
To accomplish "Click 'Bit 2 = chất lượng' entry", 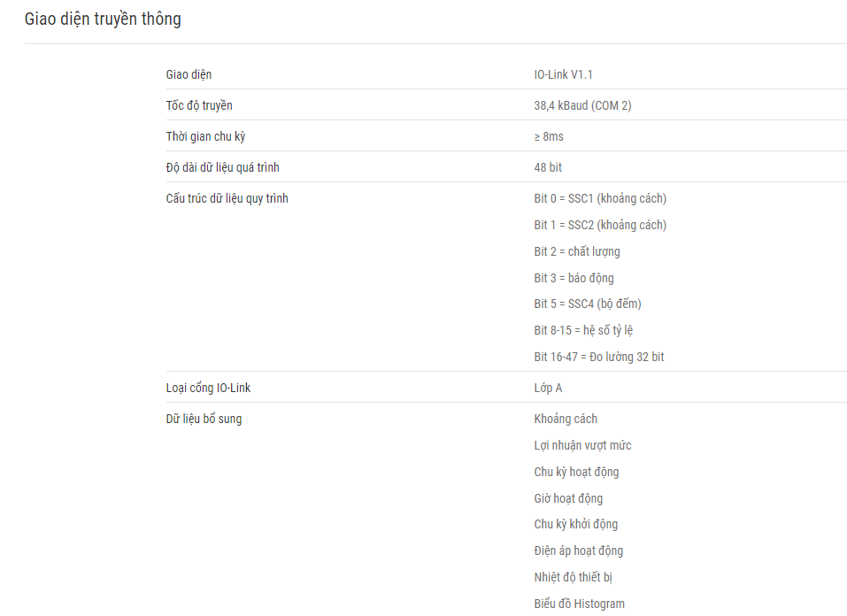I will click(577, 251).
